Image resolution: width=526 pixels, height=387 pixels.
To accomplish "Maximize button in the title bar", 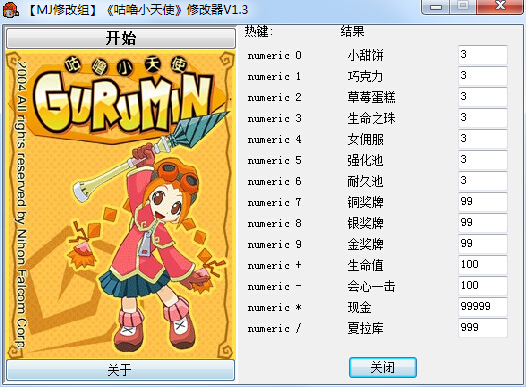I will point(463,6).
